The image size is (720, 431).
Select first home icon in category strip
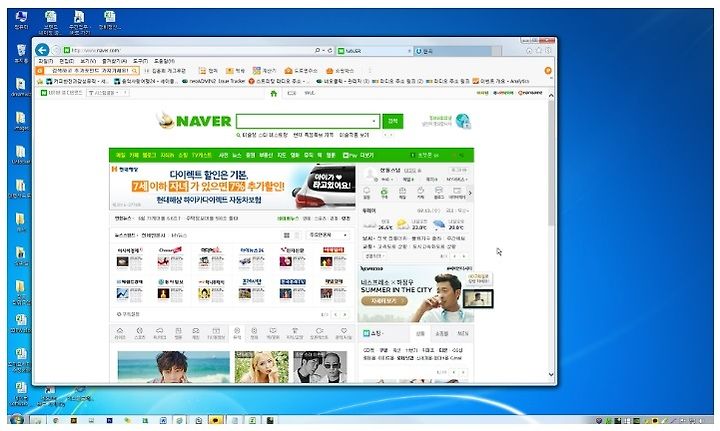tap(120, 333)
